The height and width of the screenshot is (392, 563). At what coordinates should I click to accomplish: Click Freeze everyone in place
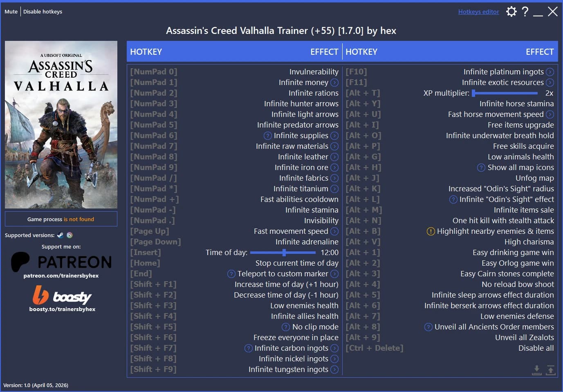pos(296,338)
